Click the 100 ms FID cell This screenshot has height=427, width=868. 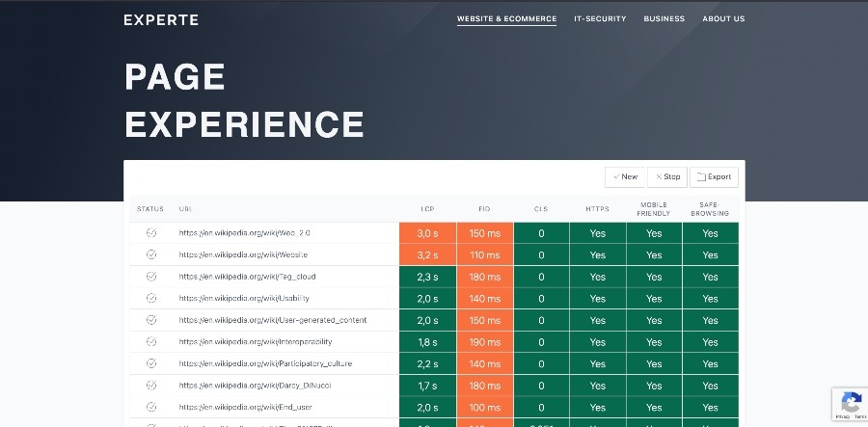coord(485,408)
